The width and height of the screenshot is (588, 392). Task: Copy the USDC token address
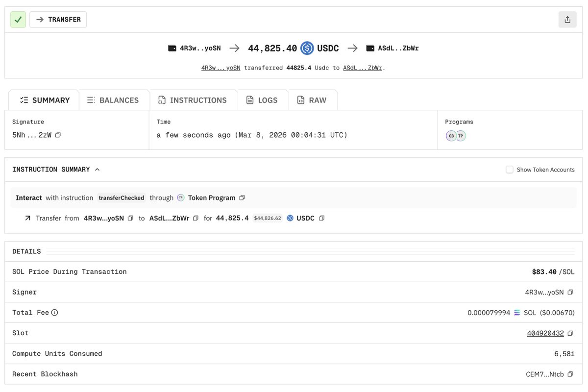[x=321, y=218]
